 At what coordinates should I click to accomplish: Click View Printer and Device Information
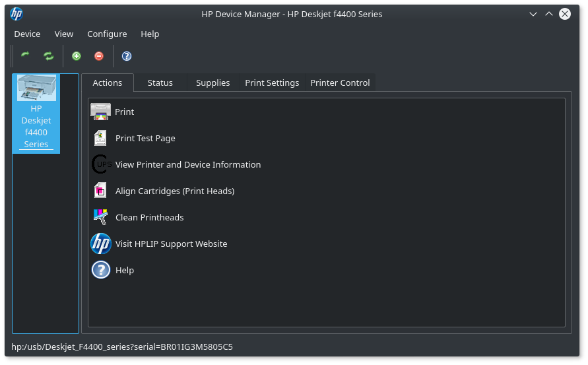[x=188, y=164]
